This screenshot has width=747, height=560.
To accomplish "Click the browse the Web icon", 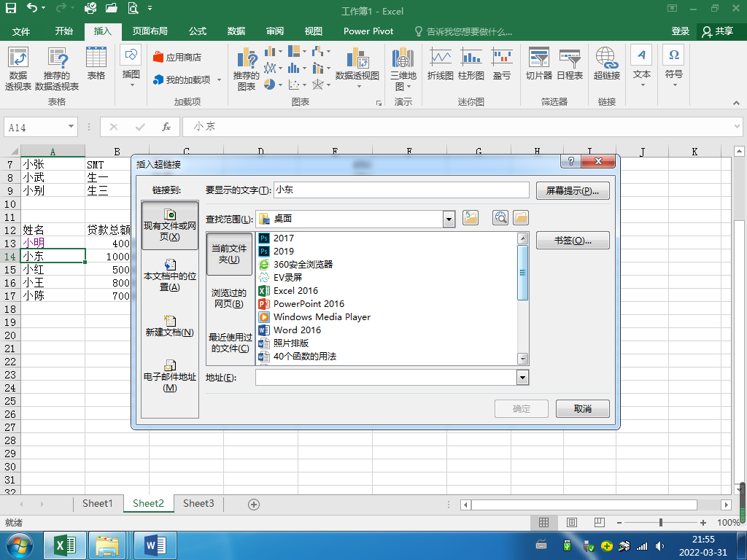I will [500, 218].
